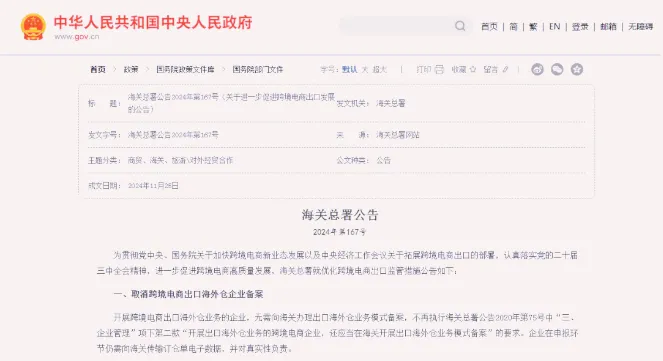This screenshot has height=361, width=663.
Task: Click the site title 中华人民共和国中央人民政府
Action: [x=153, y=22]
